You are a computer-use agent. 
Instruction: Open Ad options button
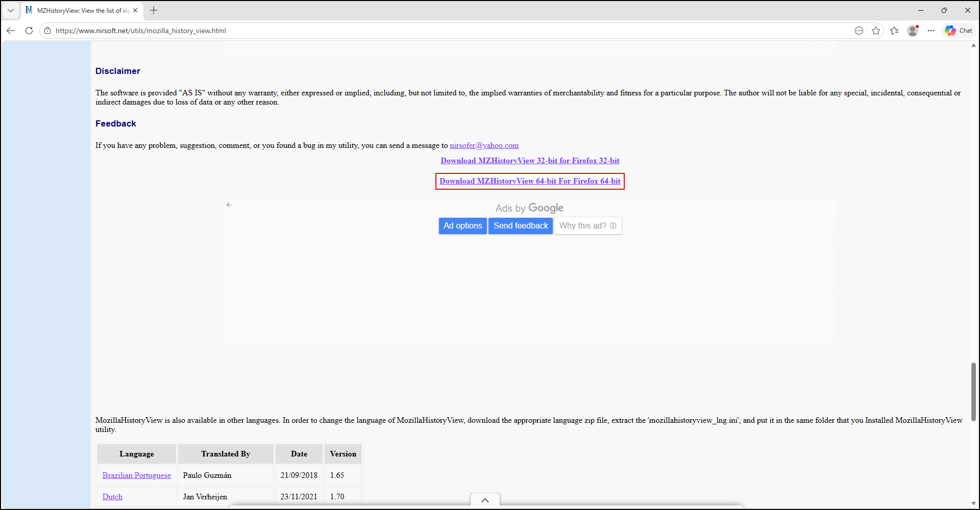click(x=462, y=226)
